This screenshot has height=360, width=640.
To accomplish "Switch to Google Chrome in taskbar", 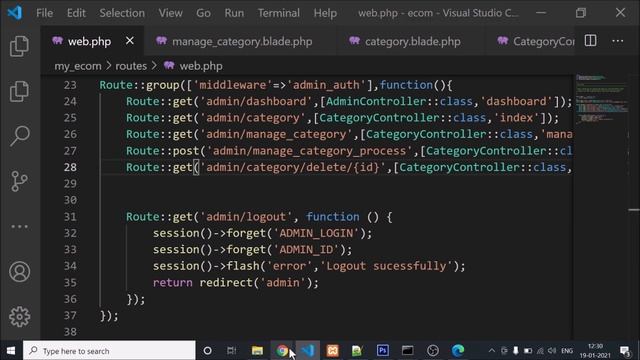I will coord(282,351).
